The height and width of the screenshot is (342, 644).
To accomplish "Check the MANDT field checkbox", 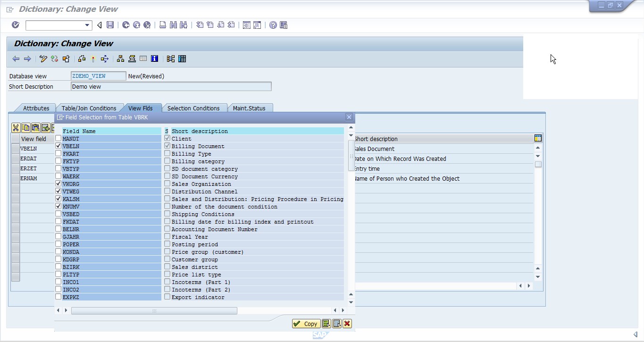I will [x=58, y=138].
